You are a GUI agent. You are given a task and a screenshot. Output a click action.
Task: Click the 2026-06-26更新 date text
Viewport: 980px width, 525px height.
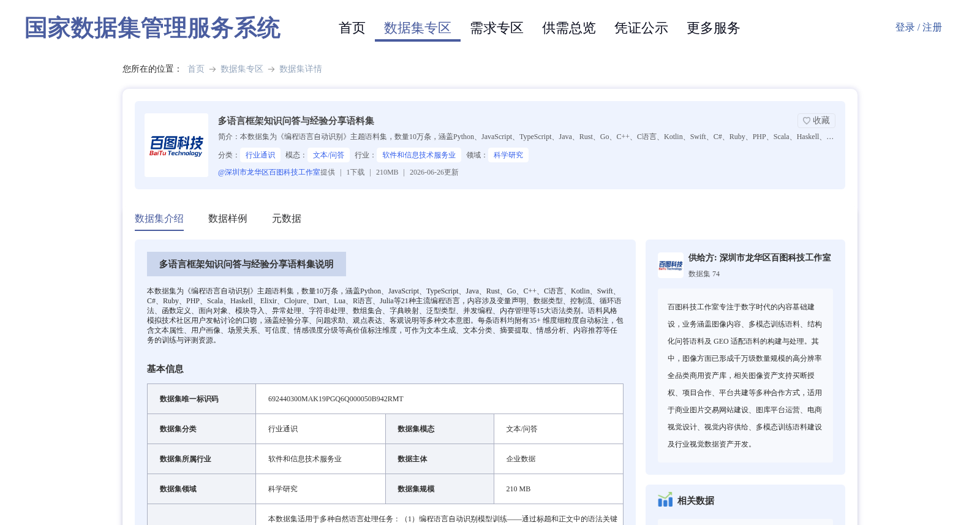(434, 172)
